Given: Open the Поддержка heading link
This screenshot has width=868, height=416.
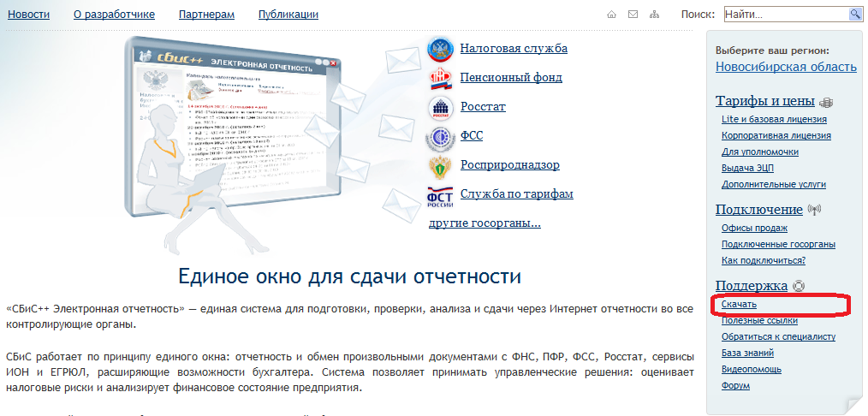Looking at the screenshot, I should coord(752,286).
